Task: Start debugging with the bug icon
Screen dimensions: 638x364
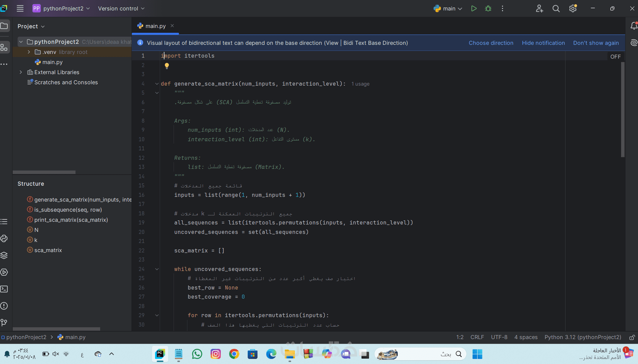Action: point(488,8)
